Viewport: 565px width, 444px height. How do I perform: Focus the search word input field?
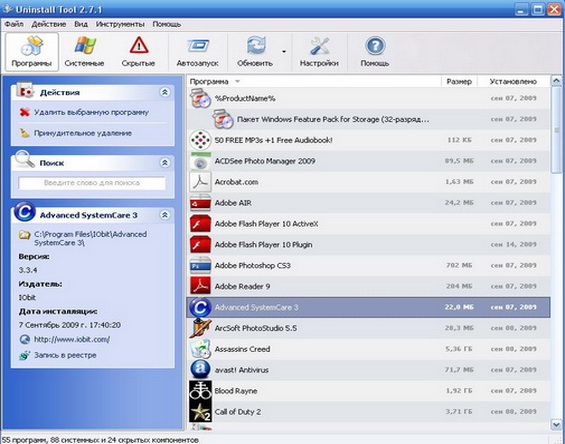(x=92, y=183)
